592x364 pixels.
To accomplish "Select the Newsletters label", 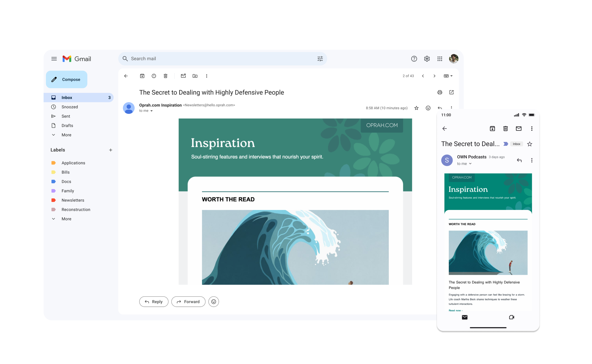I will [73, 200].
